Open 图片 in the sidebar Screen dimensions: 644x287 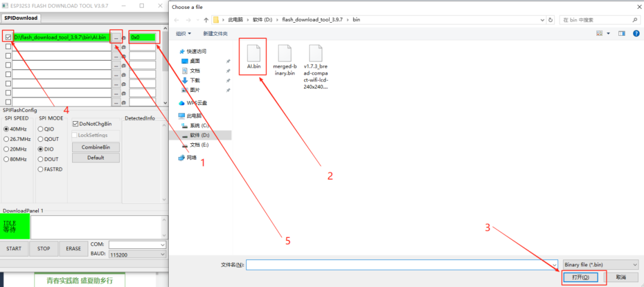pyautogui.click(x=191, y=90)
